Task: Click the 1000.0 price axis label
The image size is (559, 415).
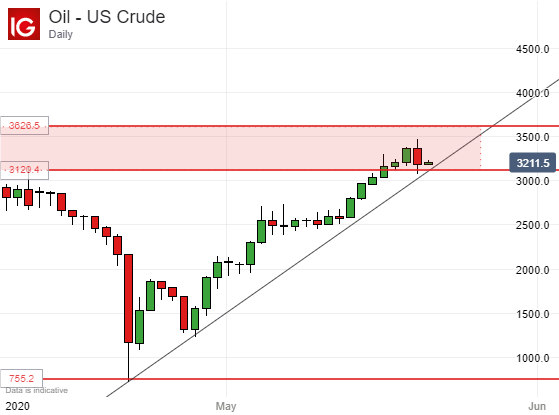Action: 533,358
